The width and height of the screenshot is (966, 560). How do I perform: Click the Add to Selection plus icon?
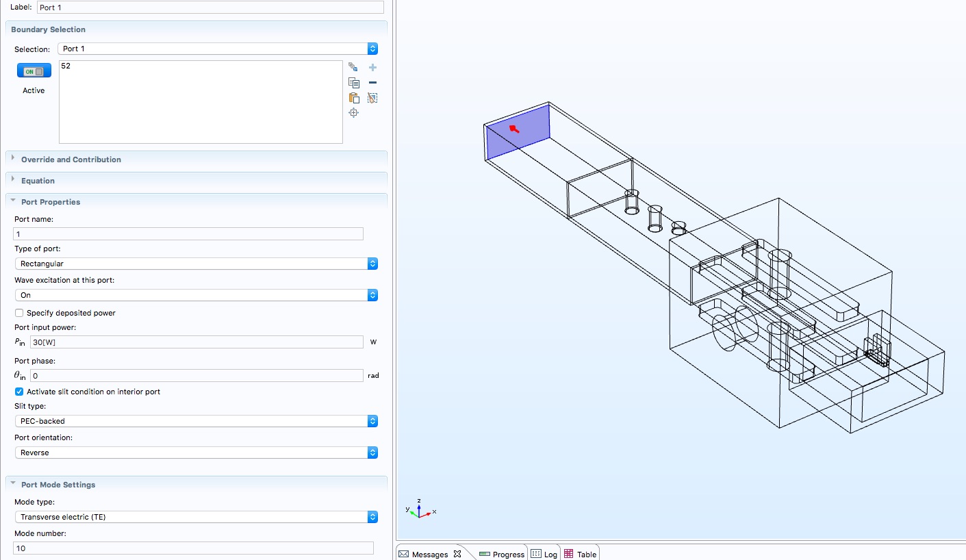point(372,67)
